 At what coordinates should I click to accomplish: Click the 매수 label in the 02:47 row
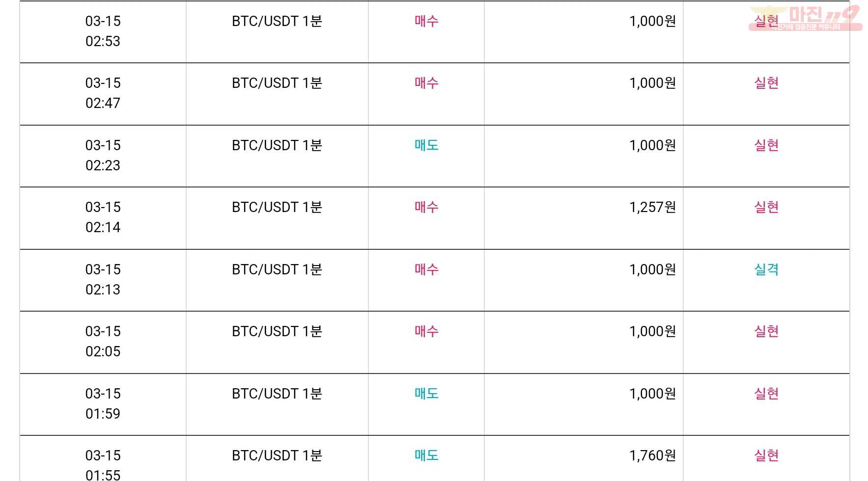coord(426,83)
